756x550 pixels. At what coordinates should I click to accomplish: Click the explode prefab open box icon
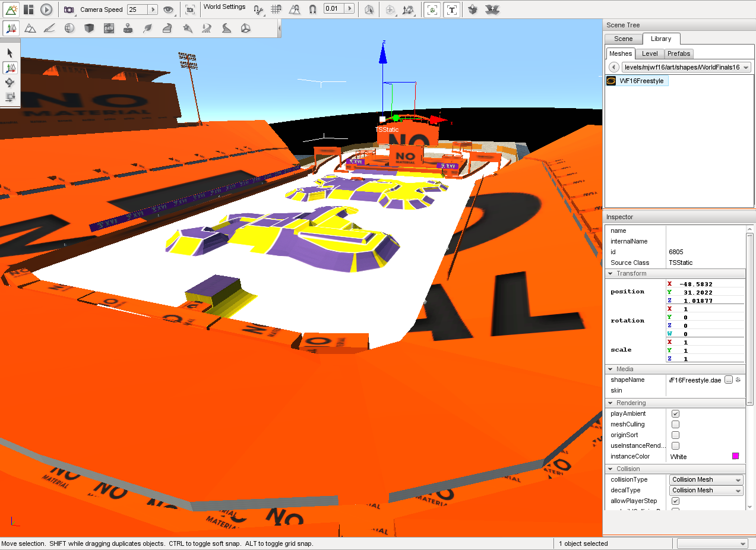491,10
